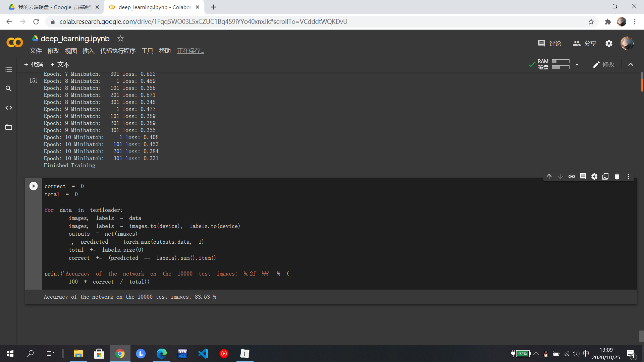Screen dimensions: 644x362
Task: Move cell up with arrow icon
Action: point(549,177)
